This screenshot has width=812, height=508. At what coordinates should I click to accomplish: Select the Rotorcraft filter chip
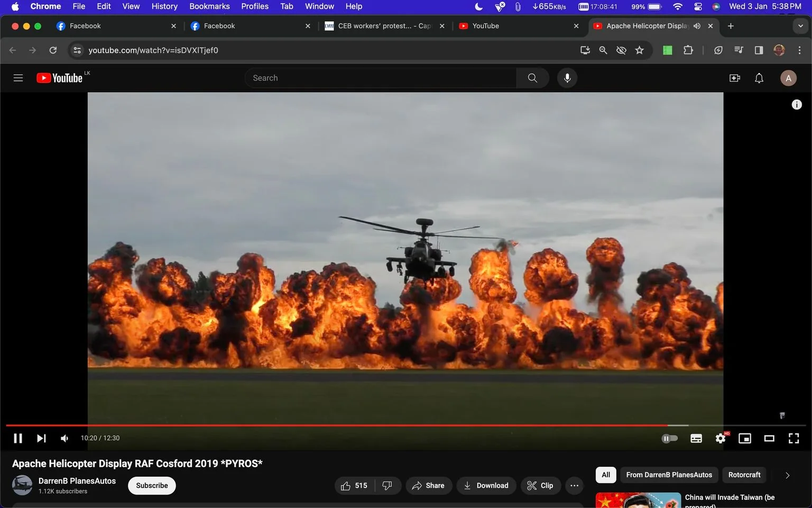coord(744,475)
